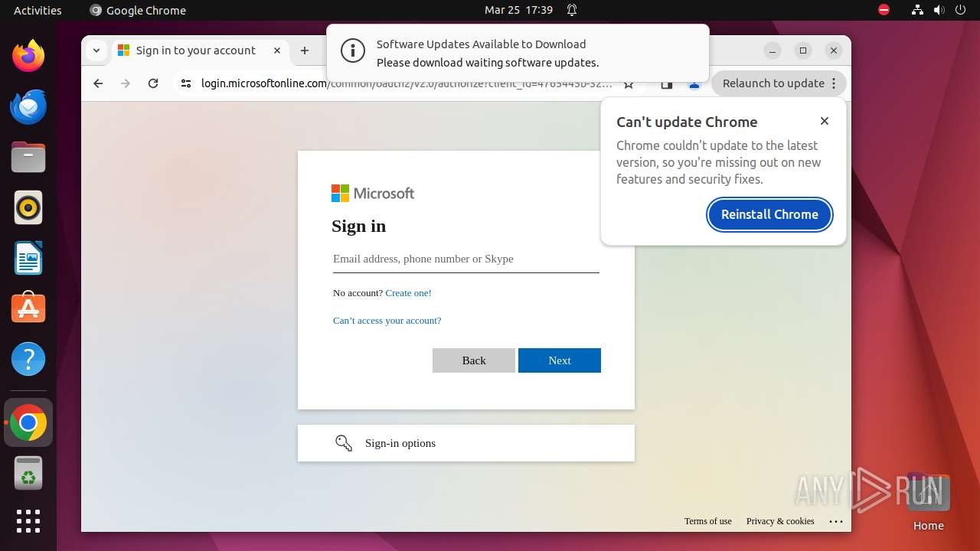View site information icon in address bar
Image resolution: width=980 pixels, height=551 pixels.
[x=186, y=83]
